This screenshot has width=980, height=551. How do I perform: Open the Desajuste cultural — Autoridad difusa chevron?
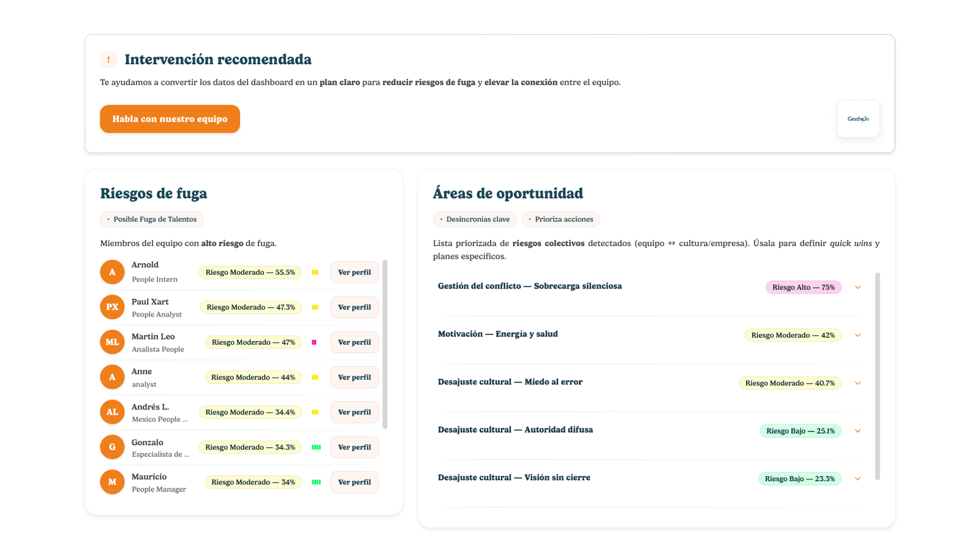coord(858,431)
